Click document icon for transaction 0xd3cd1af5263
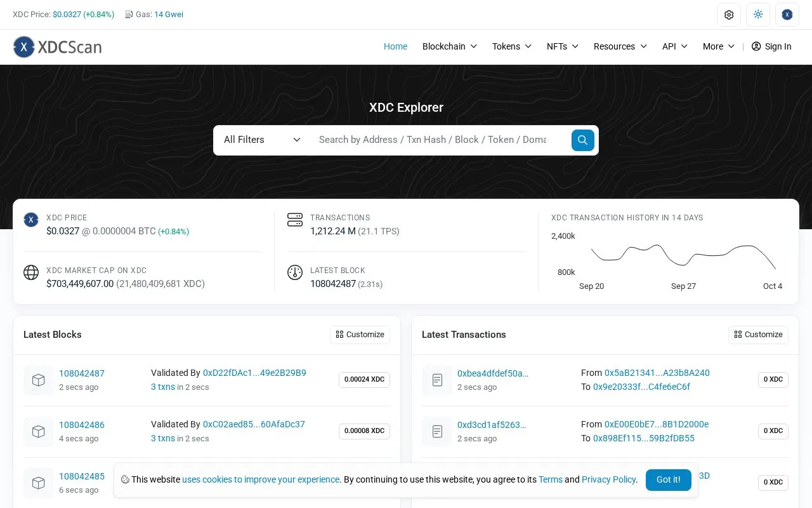The width and height of the screenshot is (812, 508). click(x=437, y=432)
